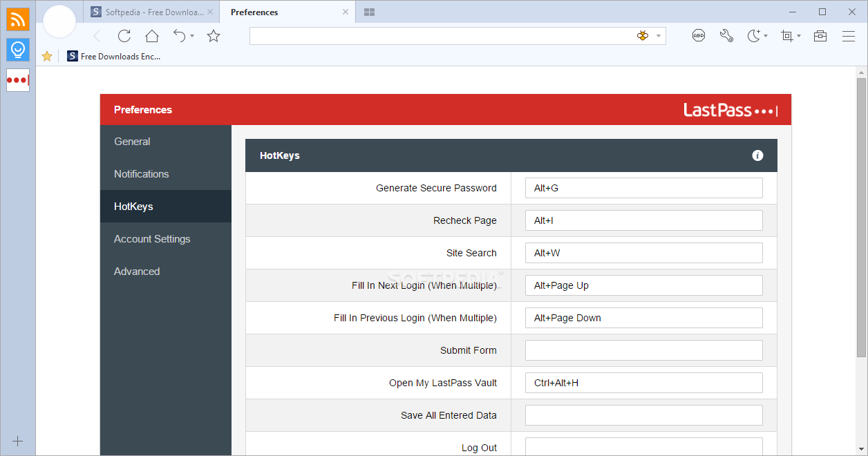Screen dimensions: 868x456
Task: Bookmark this page with the star
Action: point(214,36)
